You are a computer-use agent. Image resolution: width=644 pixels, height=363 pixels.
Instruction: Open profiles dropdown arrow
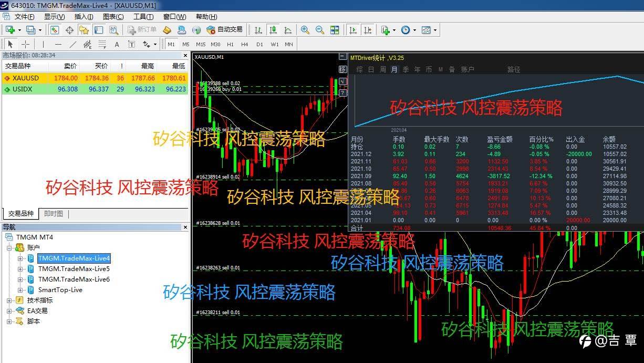pos(40,30)
